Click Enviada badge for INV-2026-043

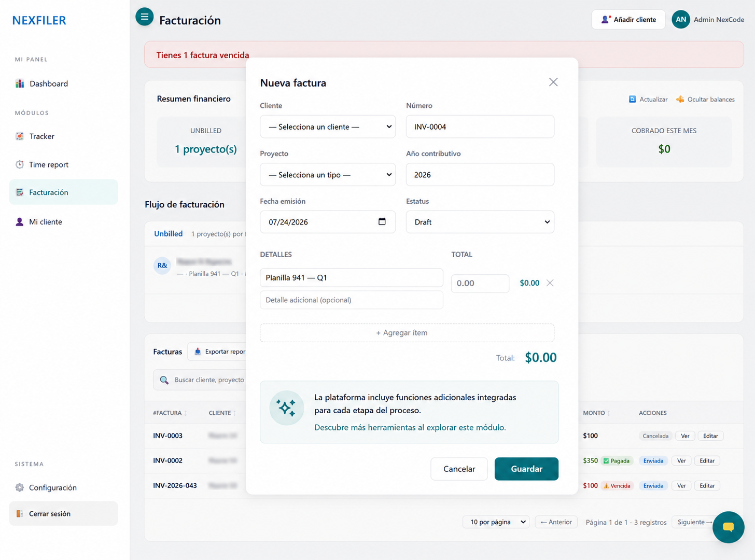(x=653, y=486)
